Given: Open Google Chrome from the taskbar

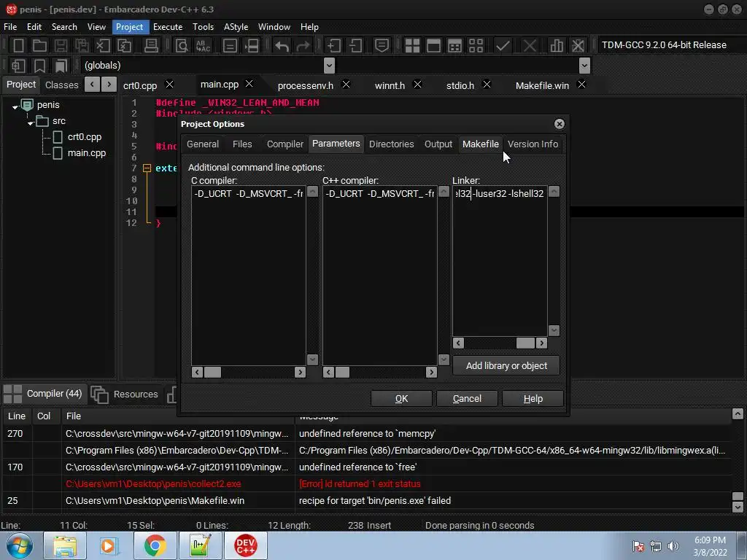Looking at the screenshot, I should pos(155,545).
